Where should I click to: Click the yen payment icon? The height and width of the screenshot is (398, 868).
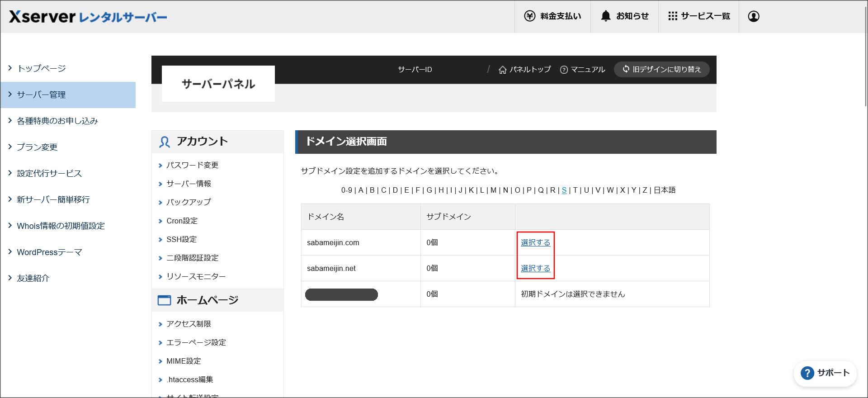(529, 16)
